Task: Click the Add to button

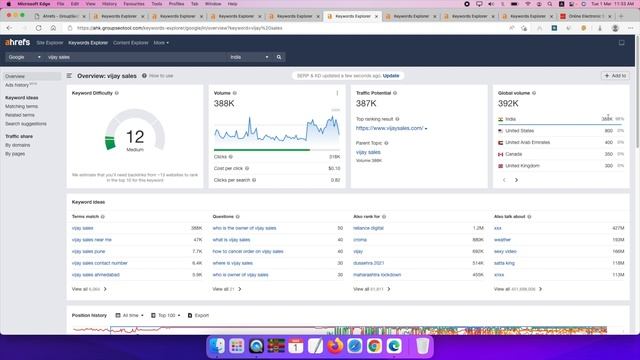Action: click(x=615, y=76)
